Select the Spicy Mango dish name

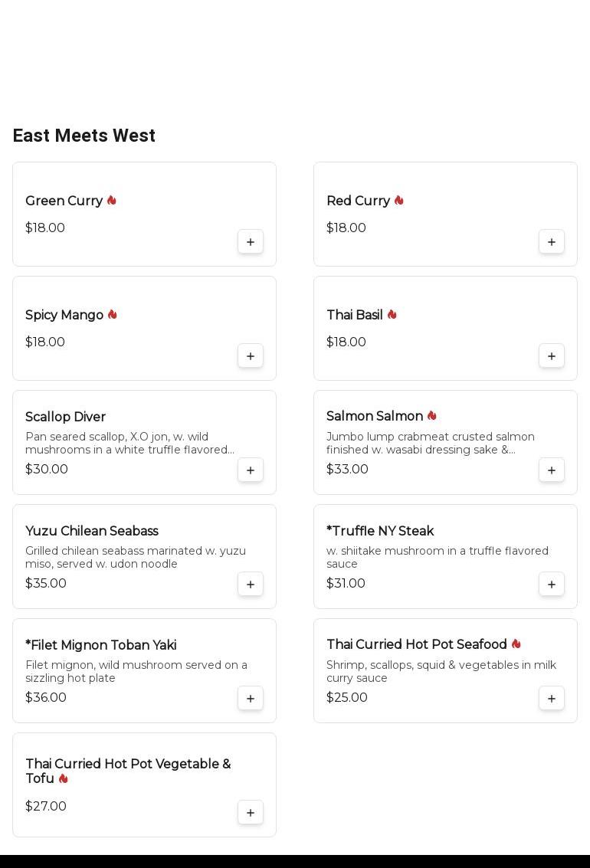[64, 315]
